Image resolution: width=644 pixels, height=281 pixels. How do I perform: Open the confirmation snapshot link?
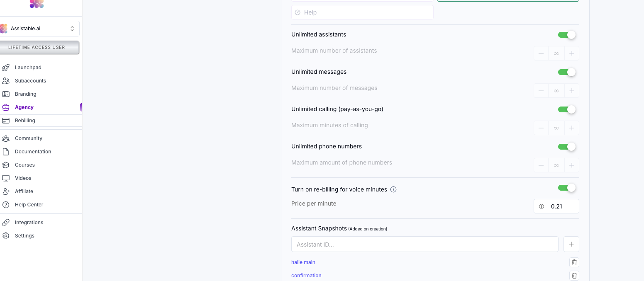pyautogui.click(x=306, y=276)
